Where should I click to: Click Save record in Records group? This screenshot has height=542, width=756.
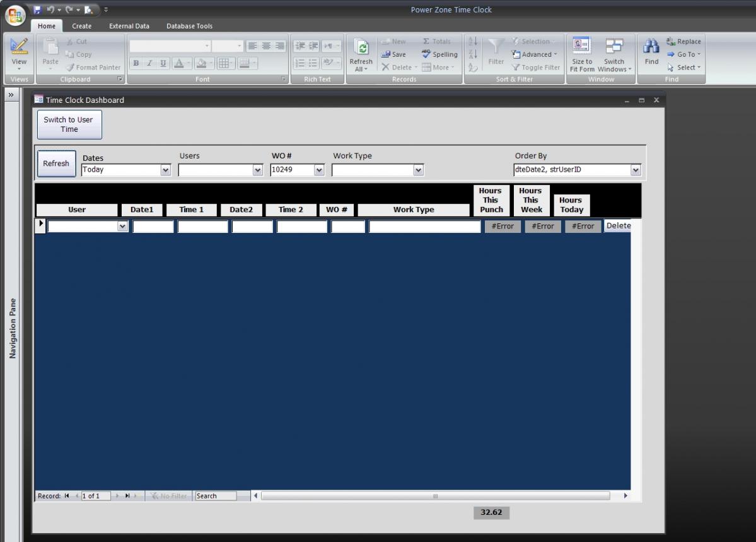(x=393, y=54)
